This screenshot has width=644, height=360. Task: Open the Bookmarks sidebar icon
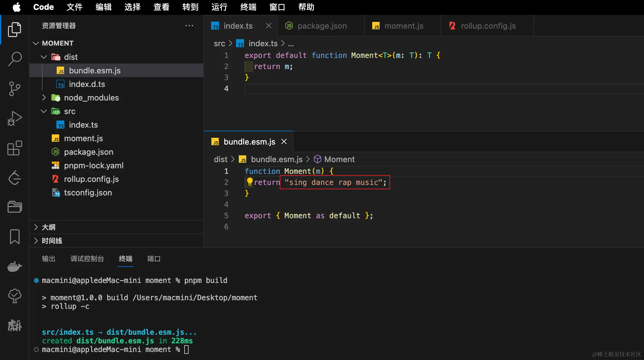pyautogui.click(x=14, y=237)
